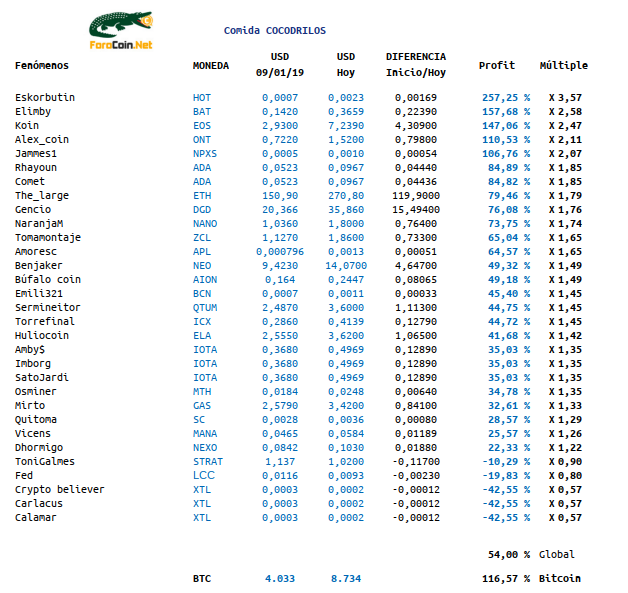The width and height of the screenshot is (628, 593).
Task: Select the name 'Crypto believer'
Action: point(60,490)
